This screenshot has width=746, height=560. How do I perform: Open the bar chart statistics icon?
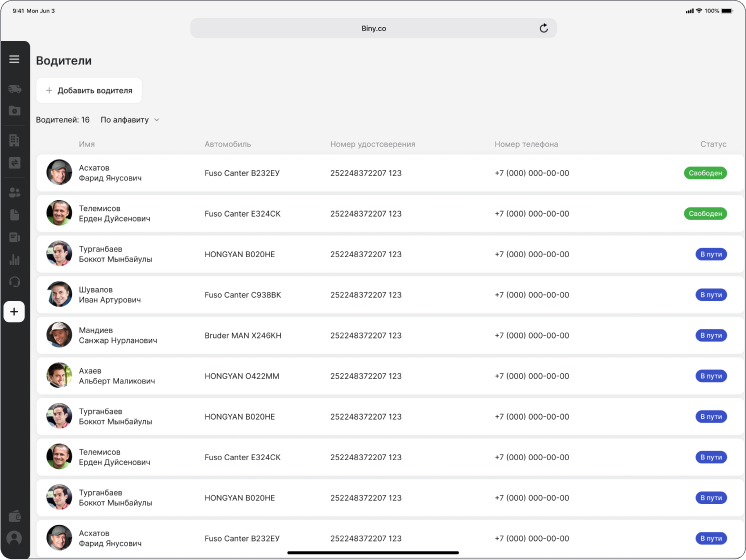[x=14, y=260]
